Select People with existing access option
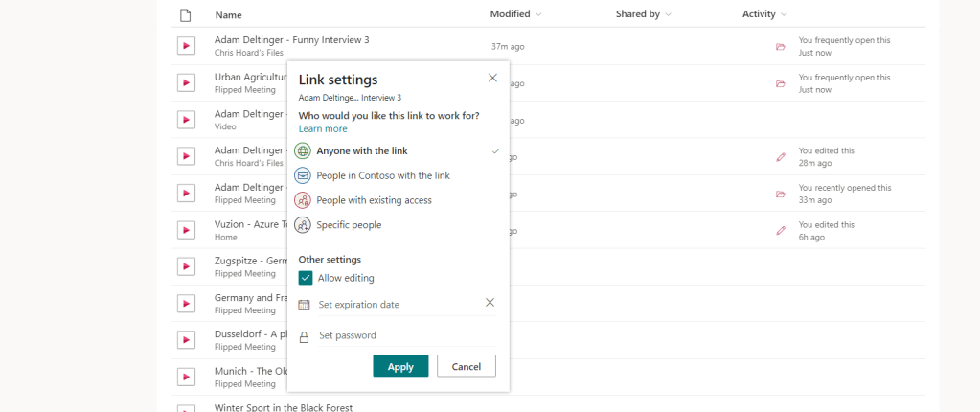 374,200
